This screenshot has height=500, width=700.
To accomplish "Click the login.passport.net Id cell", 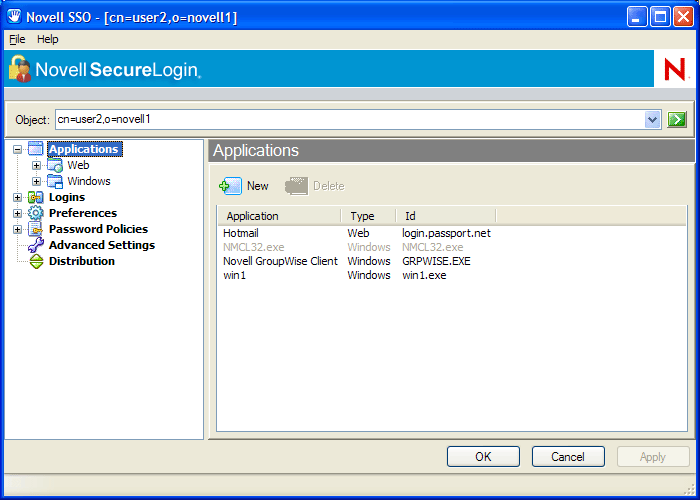I will click(446, 233).
